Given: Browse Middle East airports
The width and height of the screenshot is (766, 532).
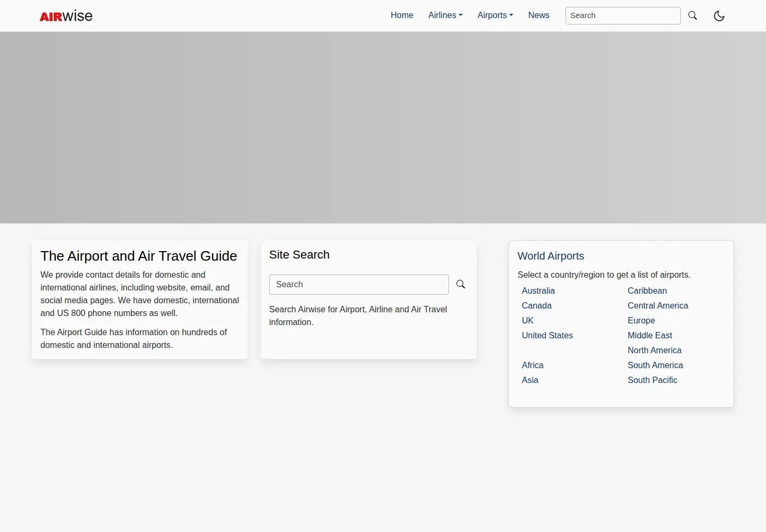Looking at the screenshot, I should [650, 335].
